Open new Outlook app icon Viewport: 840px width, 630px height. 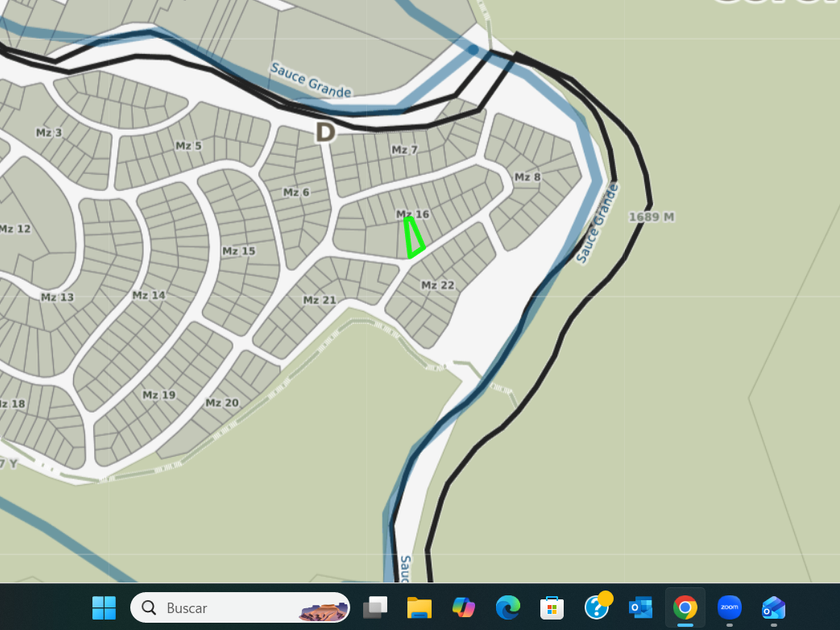click(x=774, y=608)
